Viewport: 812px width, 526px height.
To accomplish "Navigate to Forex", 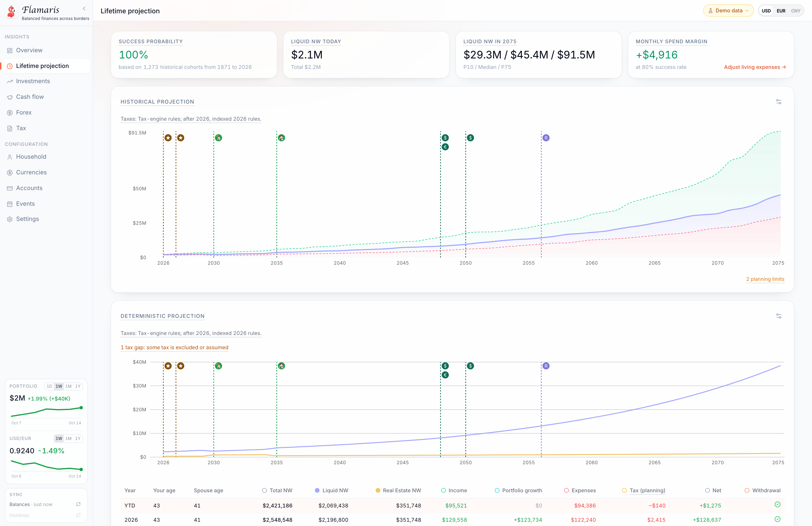I will click(x=46, y=113).
